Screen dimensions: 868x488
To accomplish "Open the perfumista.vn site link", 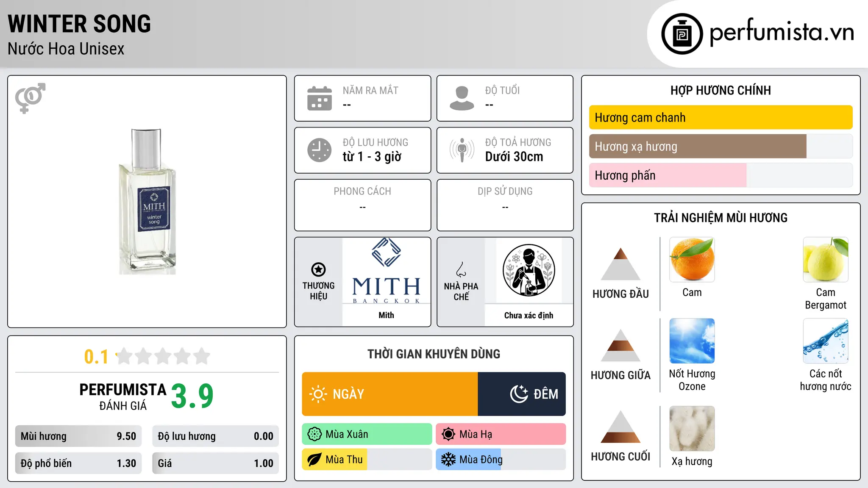I will (x=782, y=33).
